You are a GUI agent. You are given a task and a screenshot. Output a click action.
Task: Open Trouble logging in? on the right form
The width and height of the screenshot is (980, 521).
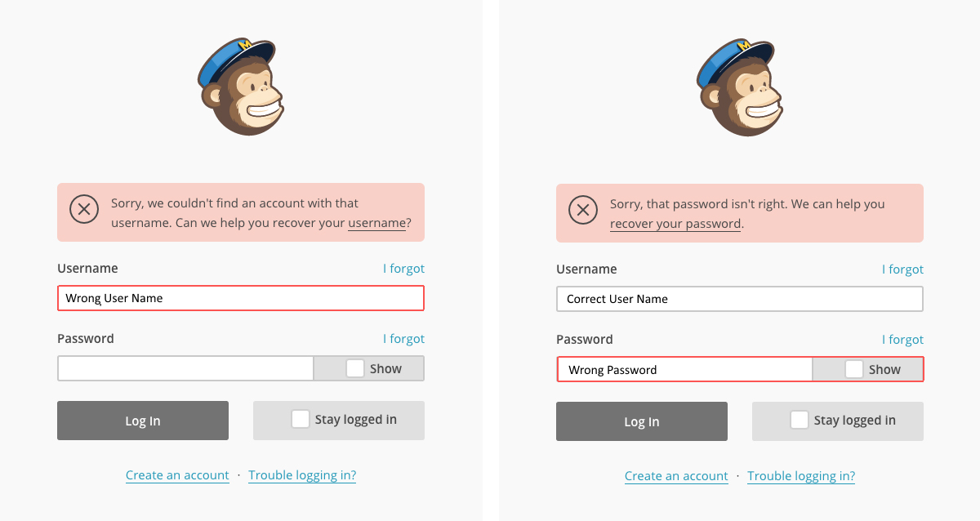point(801,475)
